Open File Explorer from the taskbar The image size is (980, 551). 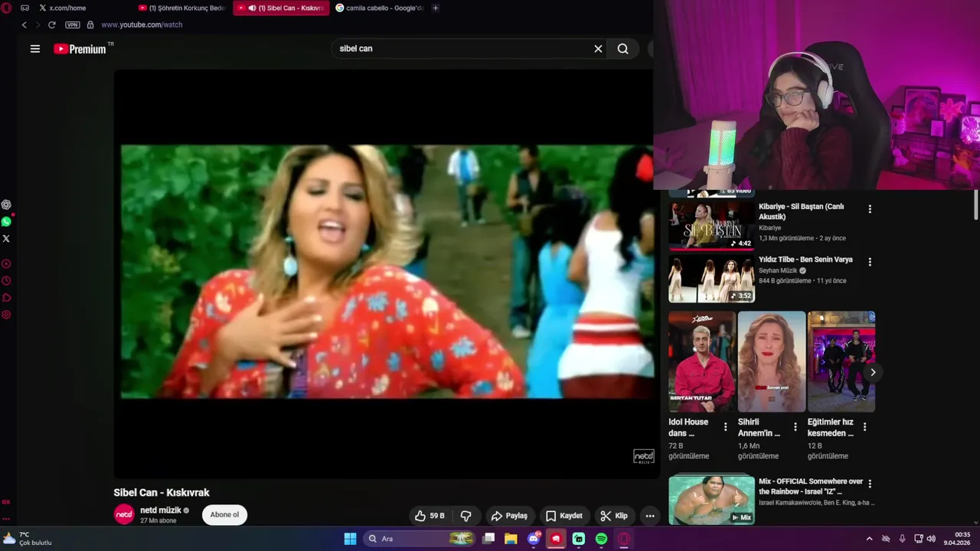point(511,539)
